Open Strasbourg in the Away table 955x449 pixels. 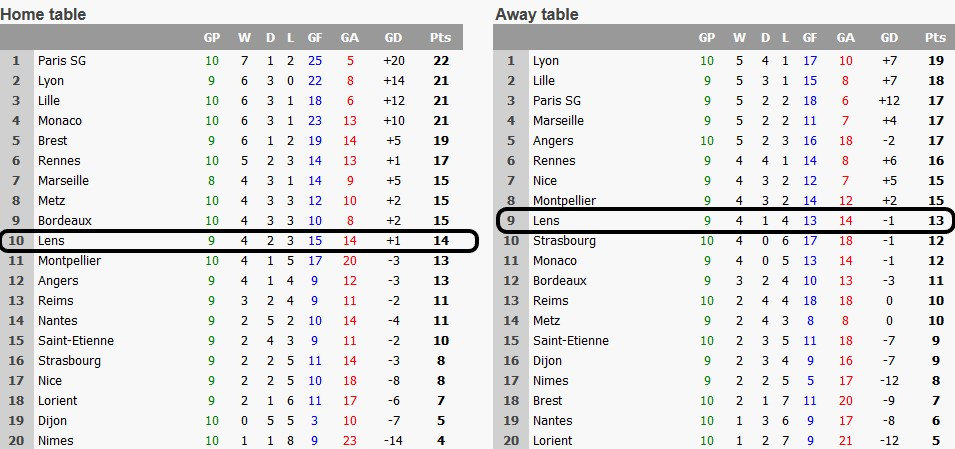pyautogui.click(x=565, y=241)
